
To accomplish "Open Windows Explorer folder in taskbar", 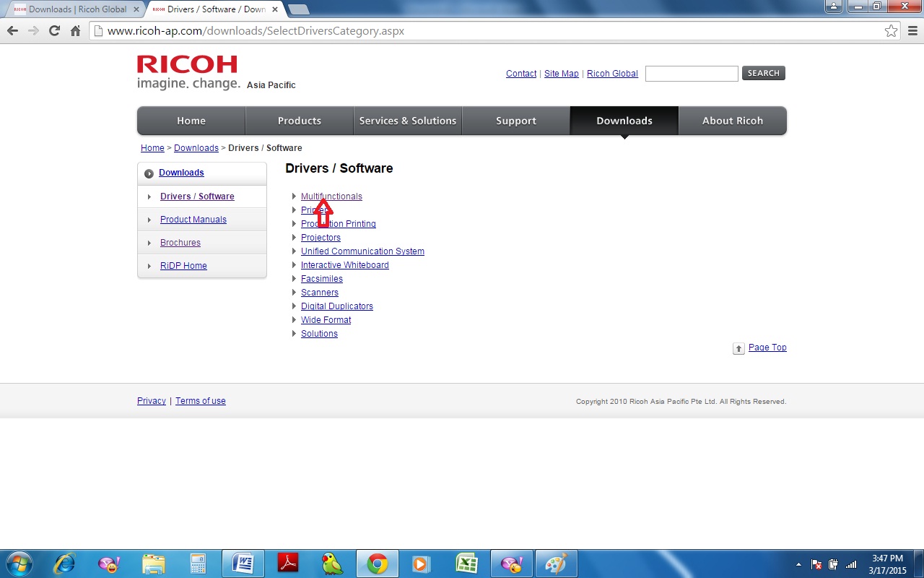I will click(153, 564).
